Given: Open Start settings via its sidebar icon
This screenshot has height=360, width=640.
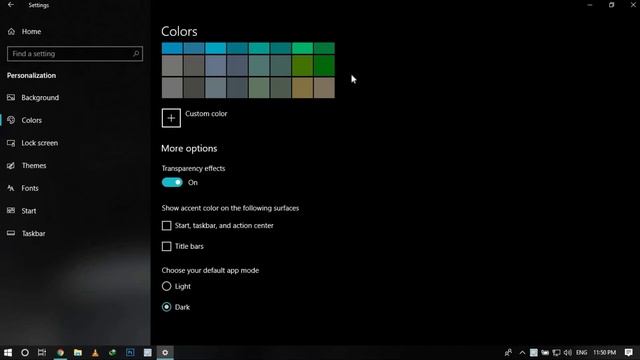Looking at the screenshot, I should coord(11,211).
